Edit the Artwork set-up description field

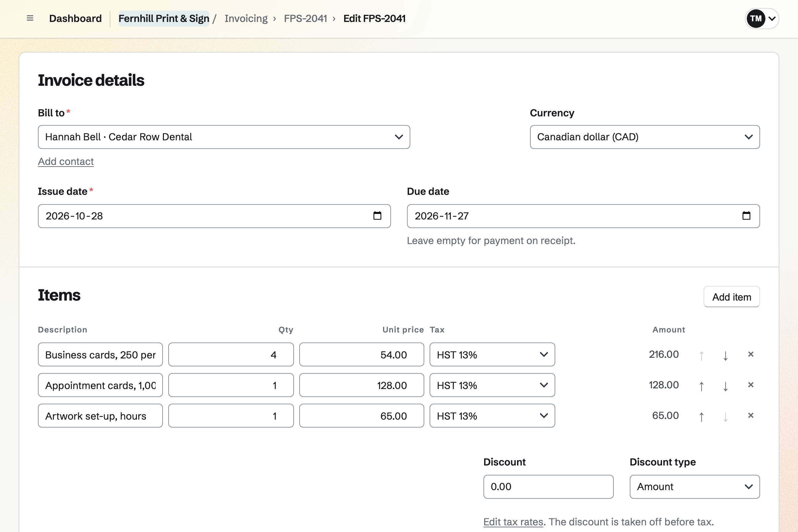point(100,416)
